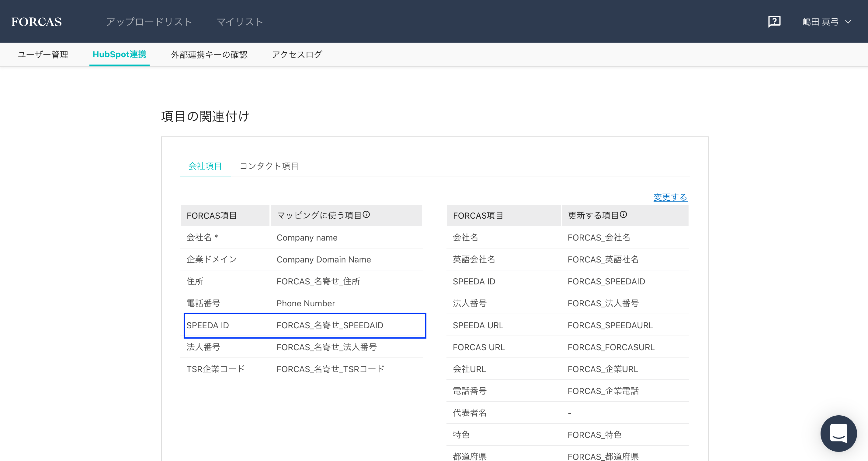
Task: Open the アクセスログ tab
Action: (x=297, y=55)
